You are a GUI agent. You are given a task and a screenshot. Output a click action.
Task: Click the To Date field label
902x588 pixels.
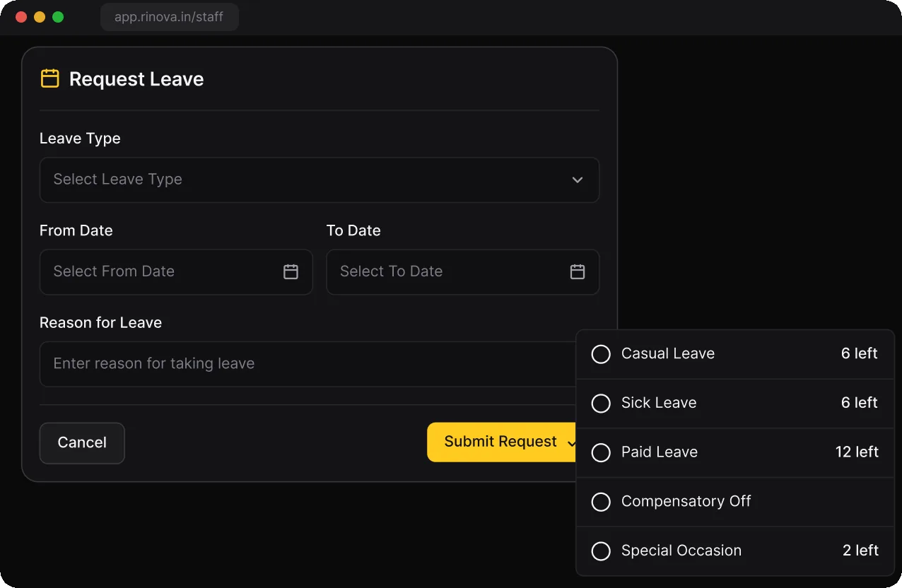point(353,230)
